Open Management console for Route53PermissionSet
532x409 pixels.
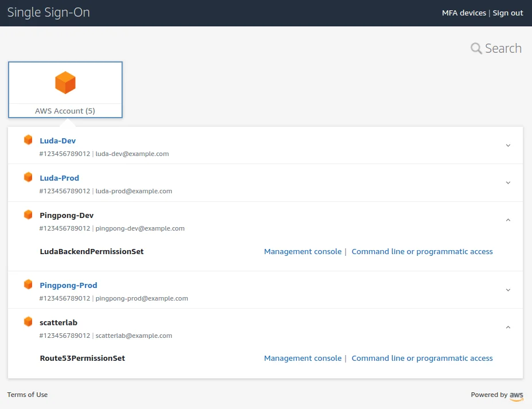pos(303,359)
